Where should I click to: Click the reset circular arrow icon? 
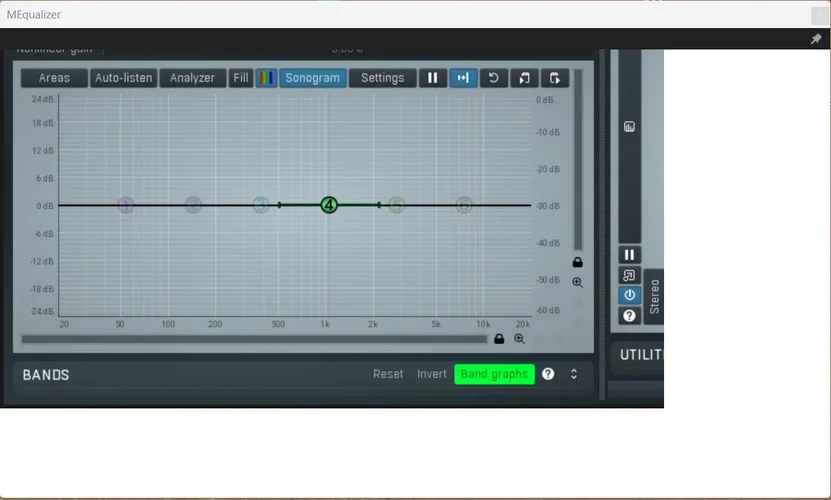(493, 78)
